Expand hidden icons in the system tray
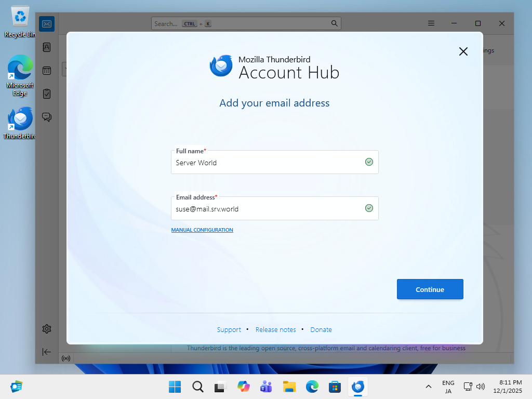This screenshot has width=532, height=399. pos(428,387)
